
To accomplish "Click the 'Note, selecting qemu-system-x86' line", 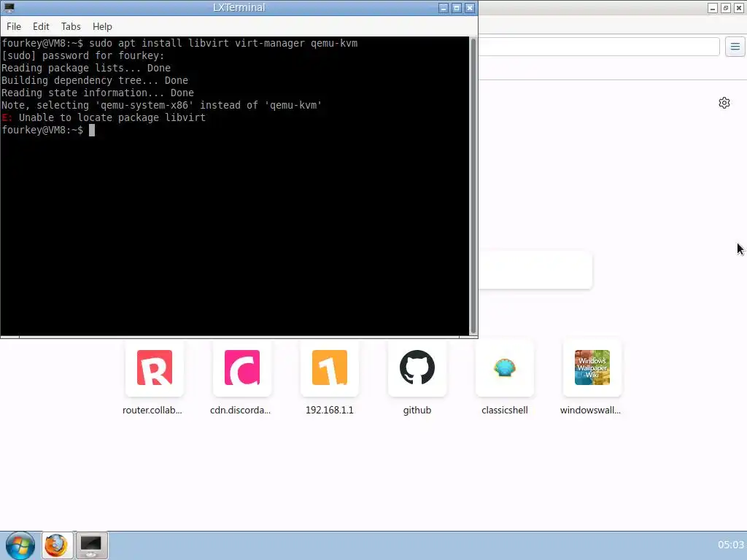I will 161,105.
